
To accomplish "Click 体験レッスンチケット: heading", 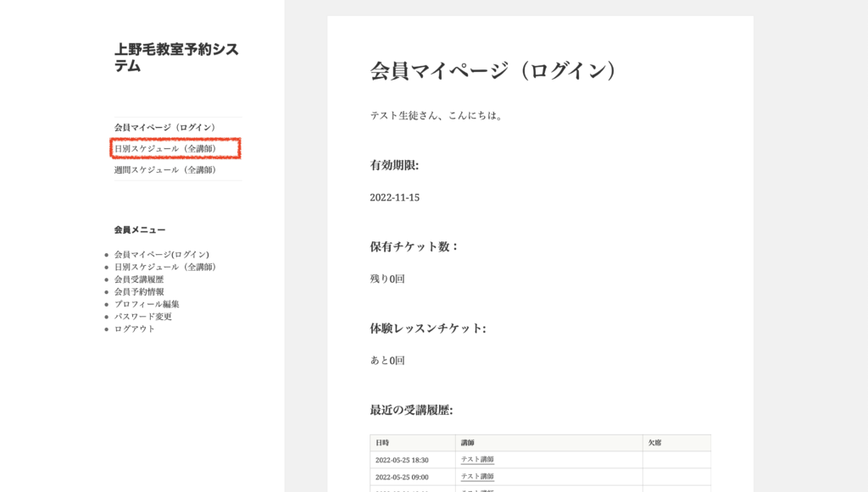I will pyautogui.click(x=428, y=329).
